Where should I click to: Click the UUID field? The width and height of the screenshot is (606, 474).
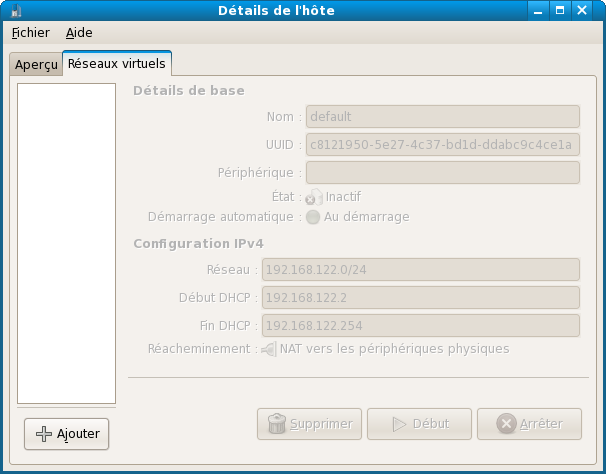tap(443, 145)
